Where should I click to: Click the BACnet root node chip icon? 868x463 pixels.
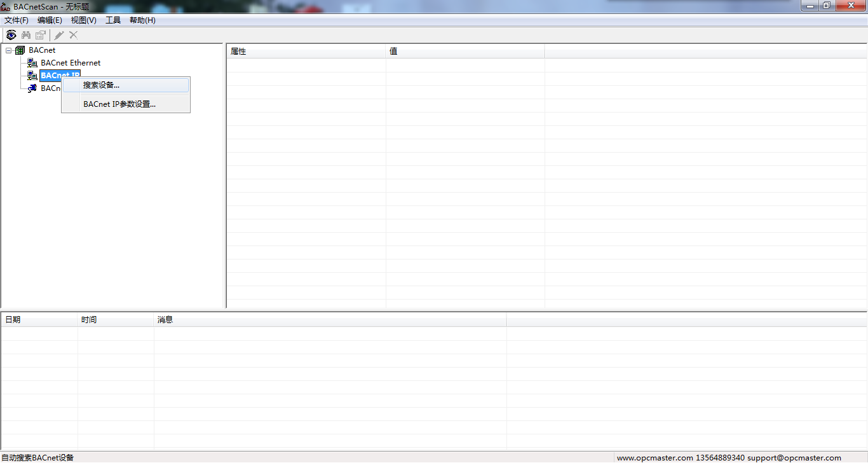[x=20, y=50]
